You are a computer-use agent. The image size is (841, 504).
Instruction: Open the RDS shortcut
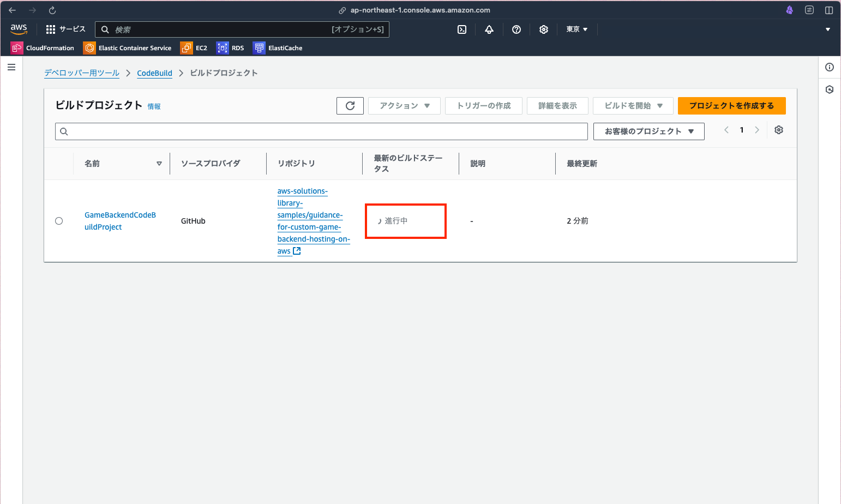(230, 48)
